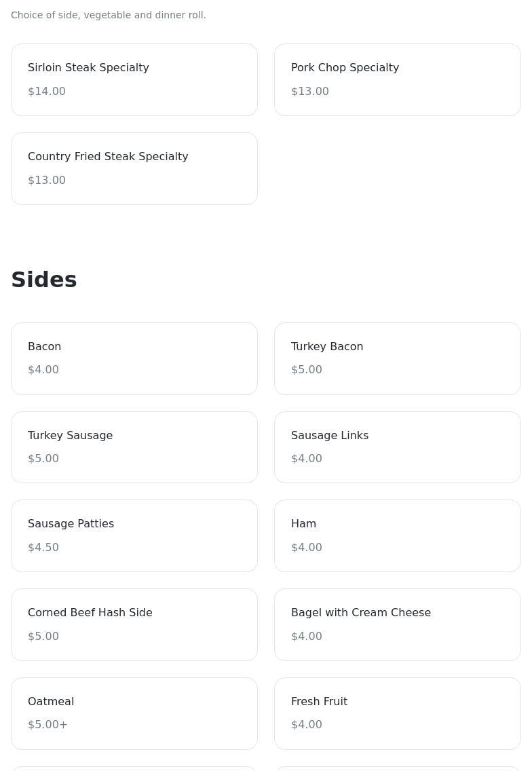
Task: Open Corned Beef Hash Side card
Action: [x=134, y=625]
